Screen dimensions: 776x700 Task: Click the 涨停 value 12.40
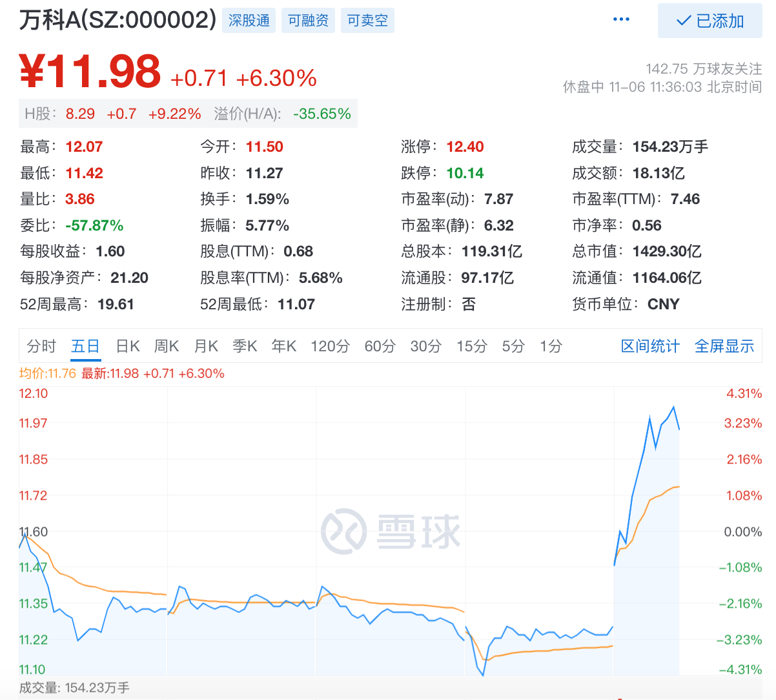[x=465, y=147]
